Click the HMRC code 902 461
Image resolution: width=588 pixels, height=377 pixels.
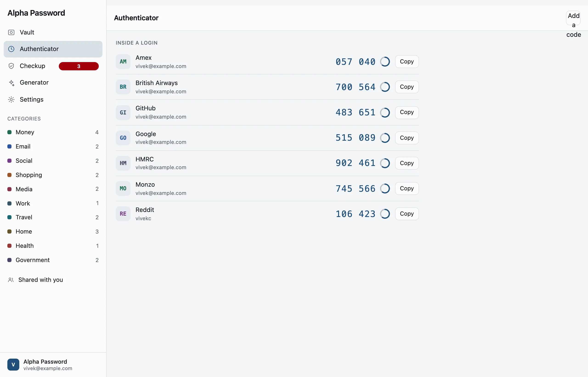[355, 163]
